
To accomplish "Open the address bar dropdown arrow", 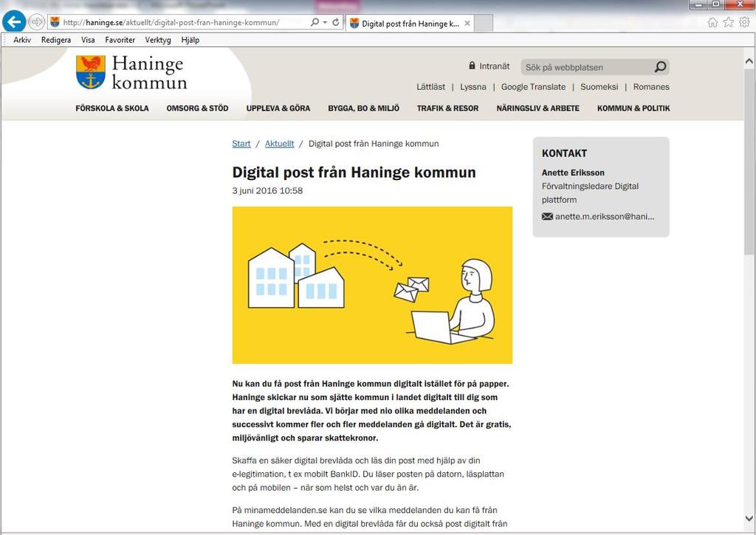I will pyautogui.click(x=325, y=22).
